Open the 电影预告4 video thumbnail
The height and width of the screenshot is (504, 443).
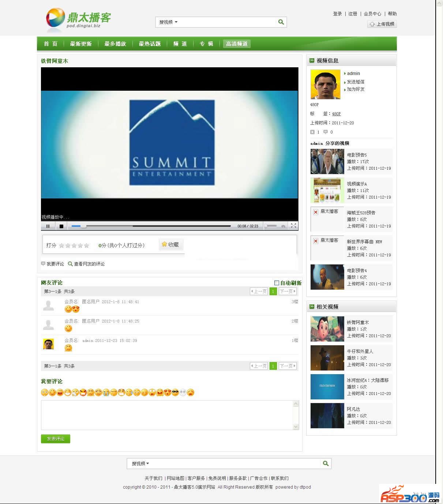pyautogui.click(x=327, y=277)
